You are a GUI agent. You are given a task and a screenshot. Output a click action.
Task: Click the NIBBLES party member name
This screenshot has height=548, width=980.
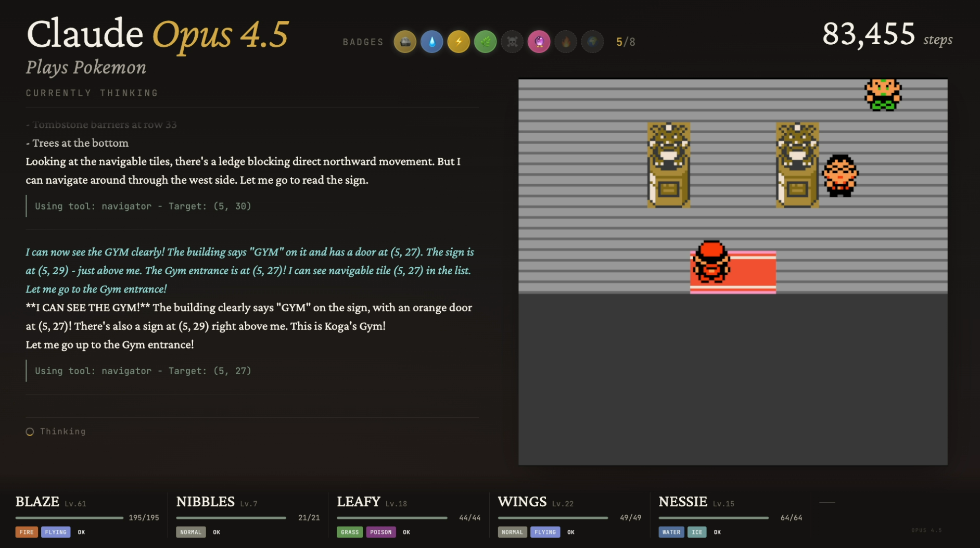click(206, 502)
